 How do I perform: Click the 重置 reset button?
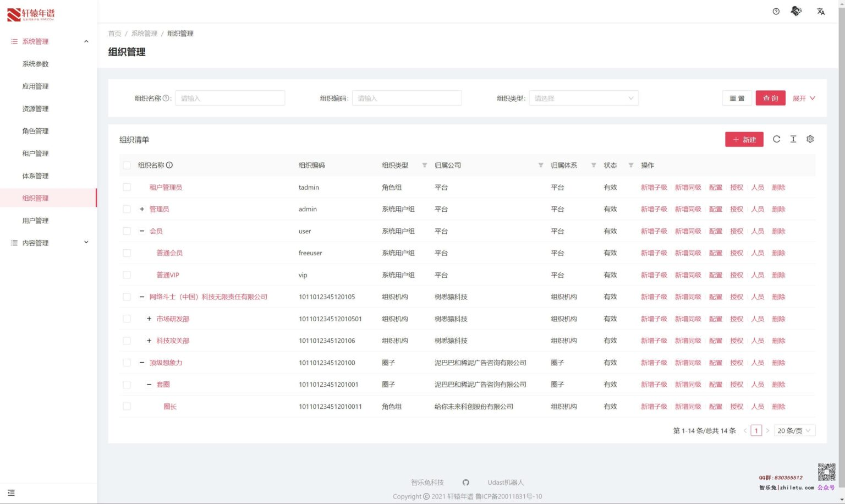click(737, 98)
